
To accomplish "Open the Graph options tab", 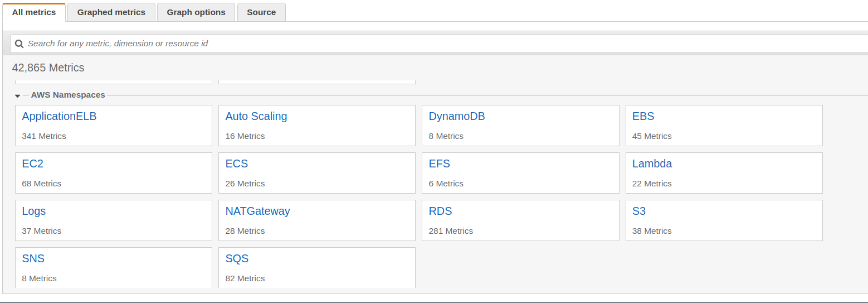I will 196,12.
